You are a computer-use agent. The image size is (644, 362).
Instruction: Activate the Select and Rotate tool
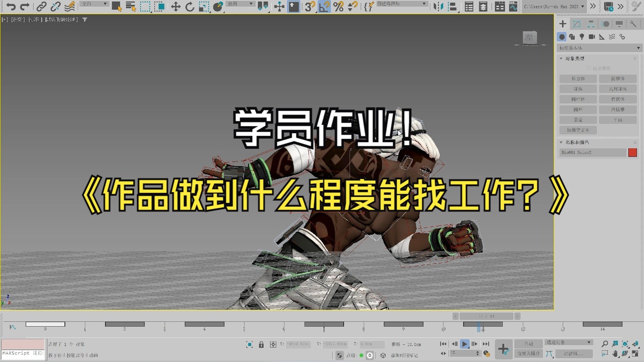pyautogui.click(x=190, y=6)
